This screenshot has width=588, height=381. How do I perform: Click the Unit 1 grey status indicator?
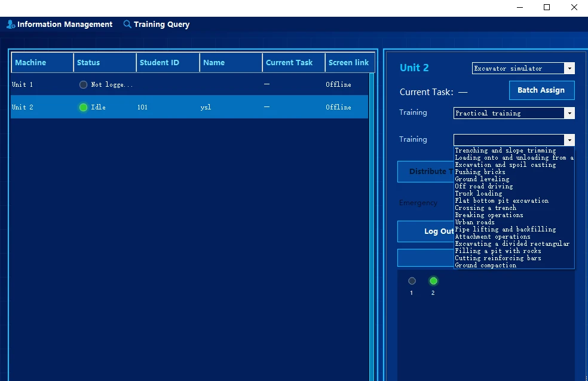(83, 84)
